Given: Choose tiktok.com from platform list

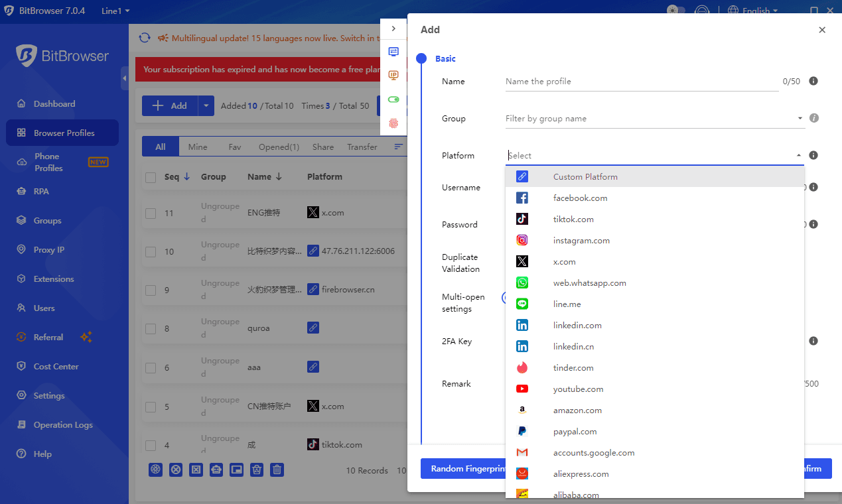Looking at the screenshot, I should coord(654,219).
